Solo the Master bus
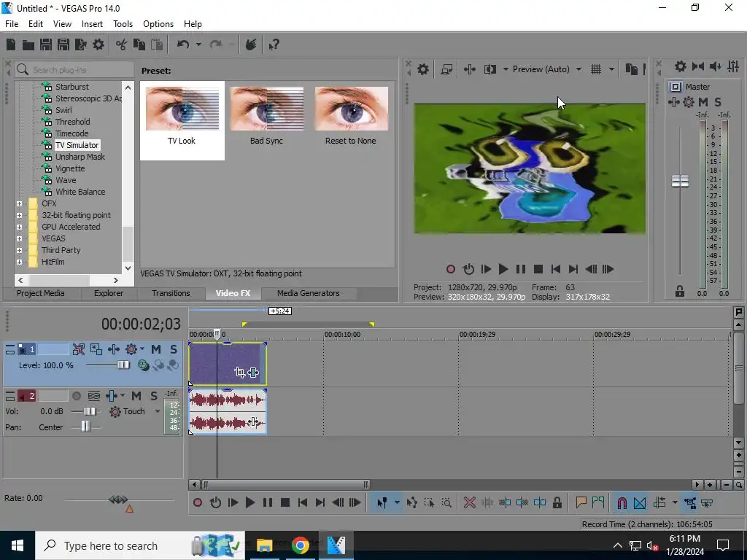The height and width of the screenshot is (560, 747). pos(718,102)
